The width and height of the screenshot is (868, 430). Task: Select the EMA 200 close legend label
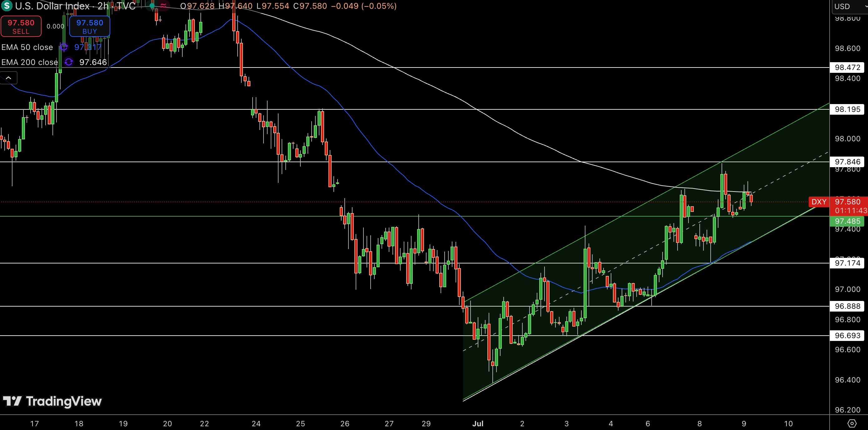(x=30, y=62)
